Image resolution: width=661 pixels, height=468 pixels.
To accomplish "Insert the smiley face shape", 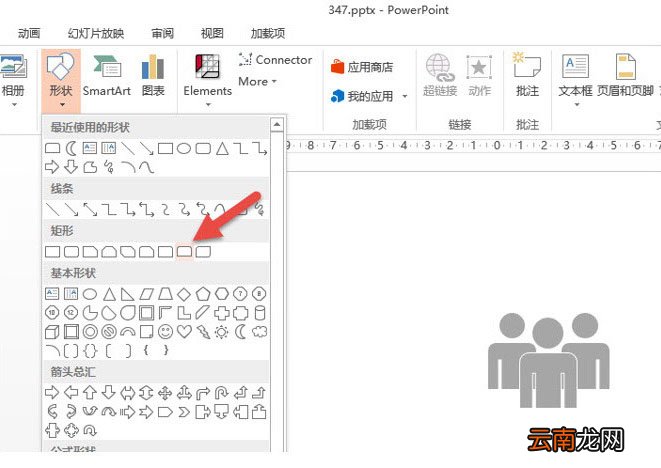I will pos(165,332).
